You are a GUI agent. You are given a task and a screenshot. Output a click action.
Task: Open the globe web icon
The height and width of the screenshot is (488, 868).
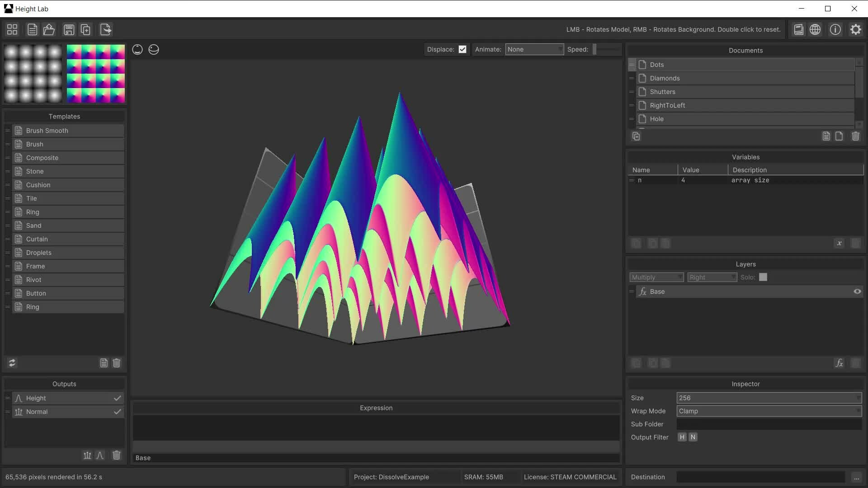pos(815,30)
